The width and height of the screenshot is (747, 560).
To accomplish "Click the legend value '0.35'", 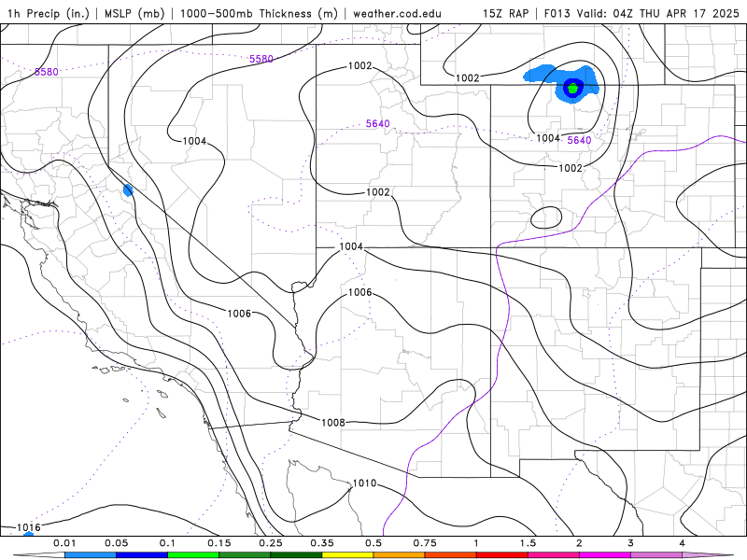I will click(x=322, y=543).
